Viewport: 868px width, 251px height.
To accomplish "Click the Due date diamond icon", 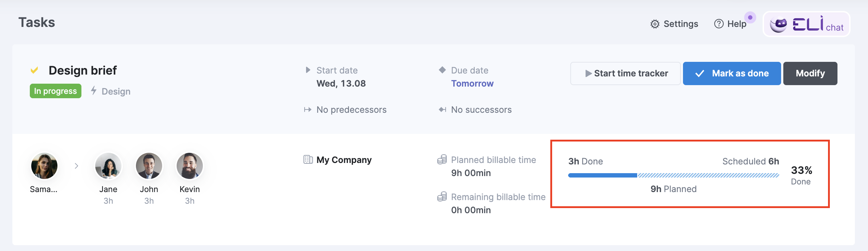I will [x=442, y=70].
